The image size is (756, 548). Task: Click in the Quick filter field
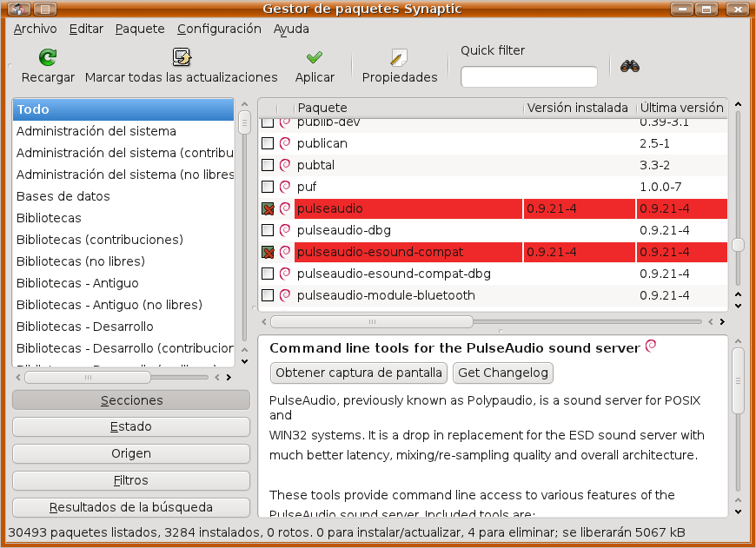coord(529,76)
